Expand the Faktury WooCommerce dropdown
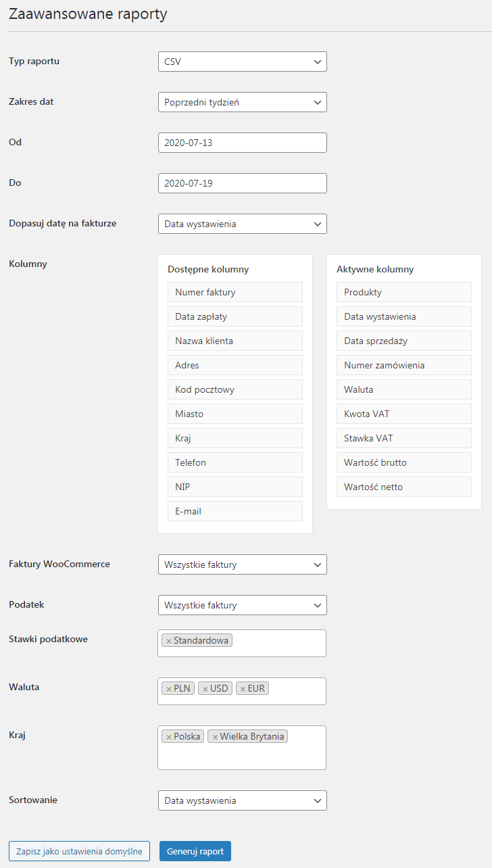 tap(243, 564)
